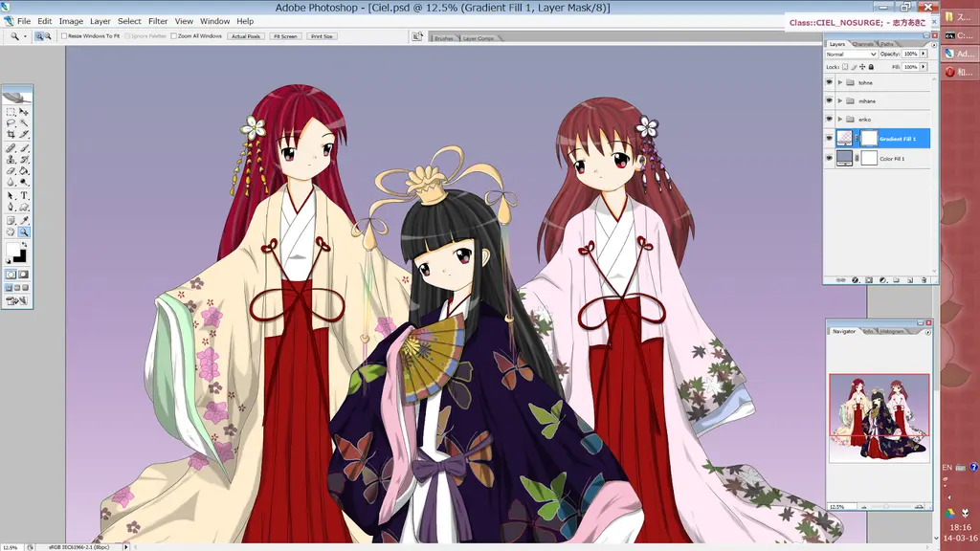Image resolution: width=980 pixels, height=551 pixels.
Task: Click delete layer trash icon
Action: 924,280
